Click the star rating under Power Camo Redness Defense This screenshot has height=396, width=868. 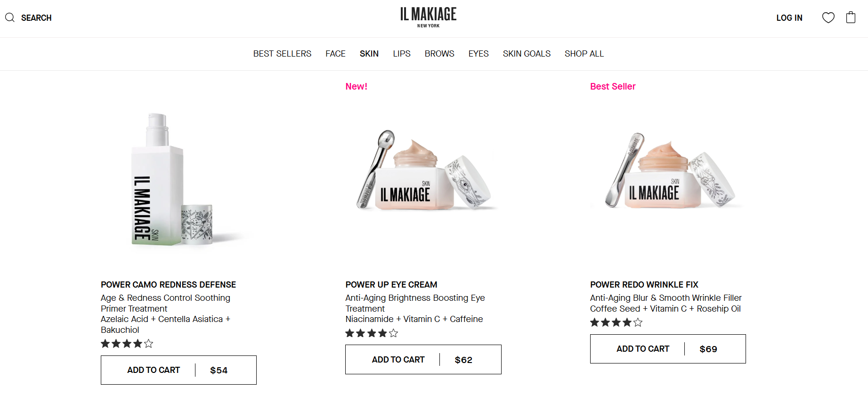126,344
